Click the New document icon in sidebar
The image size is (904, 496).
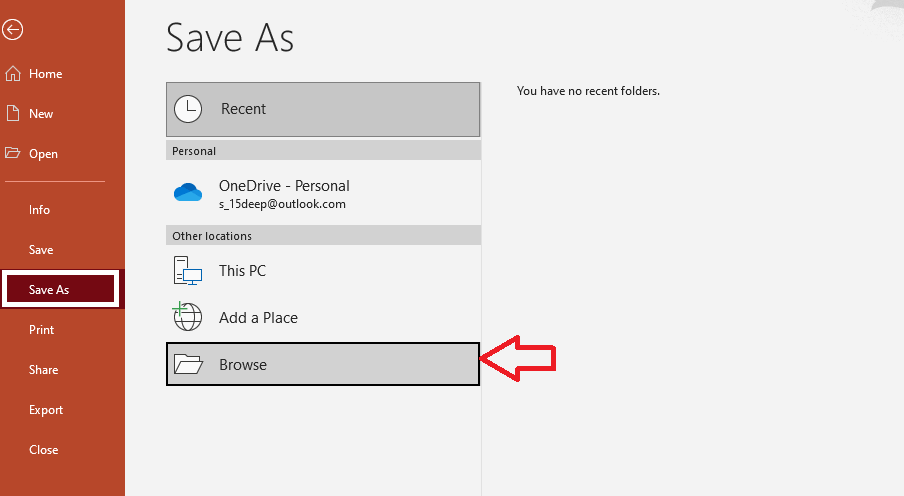(12, 114)
